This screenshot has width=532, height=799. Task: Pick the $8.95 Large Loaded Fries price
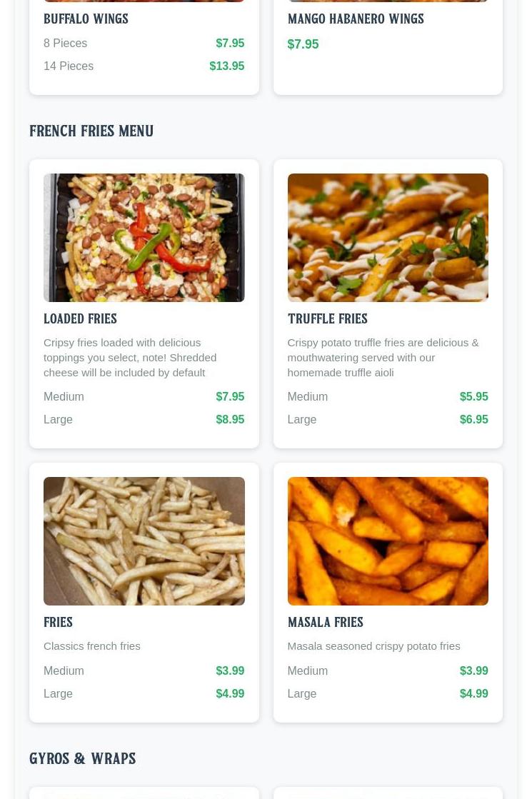tap(230, 419)
